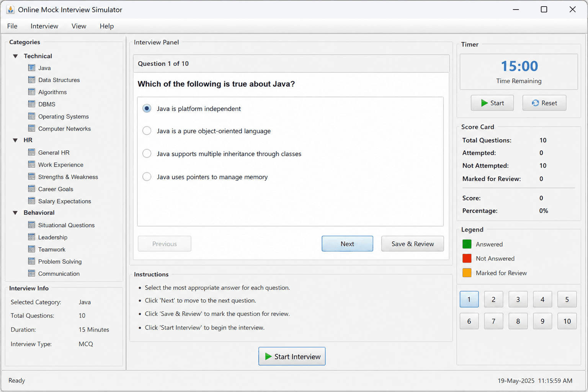Jump to question 1 in navigator
Viewport: 588px width, 392px height.
[x=469, y=299]
